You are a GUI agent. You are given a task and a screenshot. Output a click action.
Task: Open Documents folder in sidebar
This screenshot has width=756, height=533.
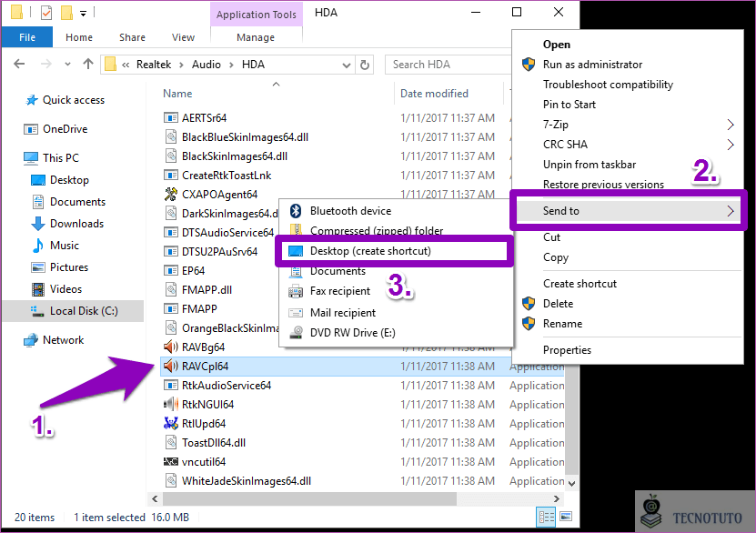[68, 202]
